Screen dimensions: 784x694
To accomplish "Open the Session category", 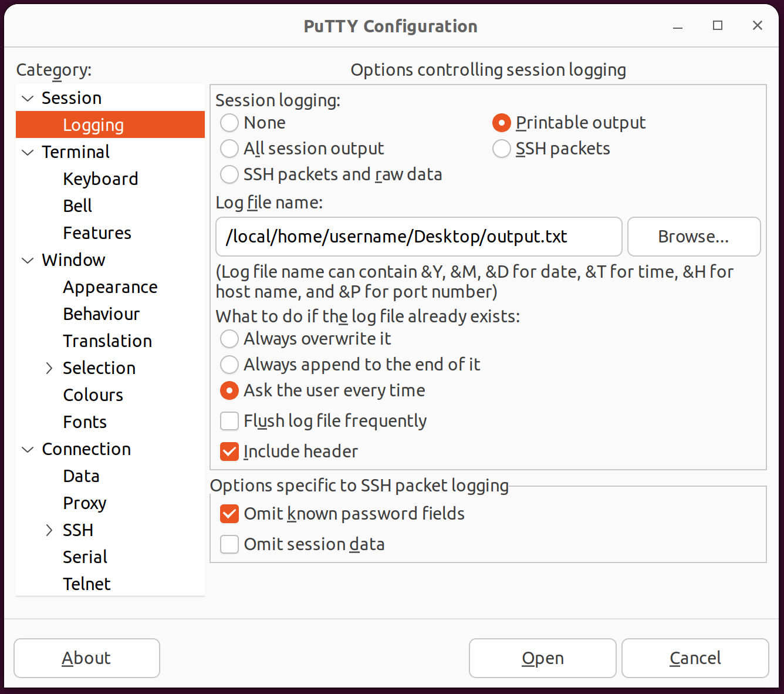I will pos(72,98).
